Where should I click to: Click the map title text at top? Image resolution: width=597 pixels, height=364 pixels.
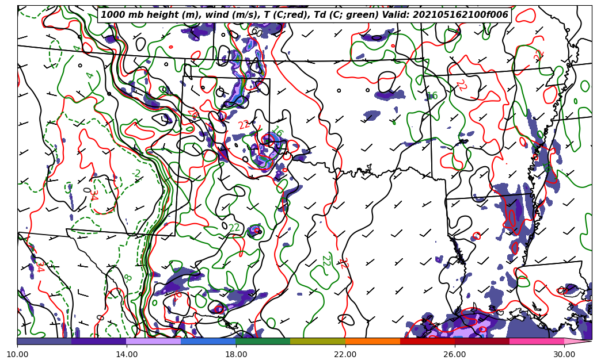pos(304,15)
